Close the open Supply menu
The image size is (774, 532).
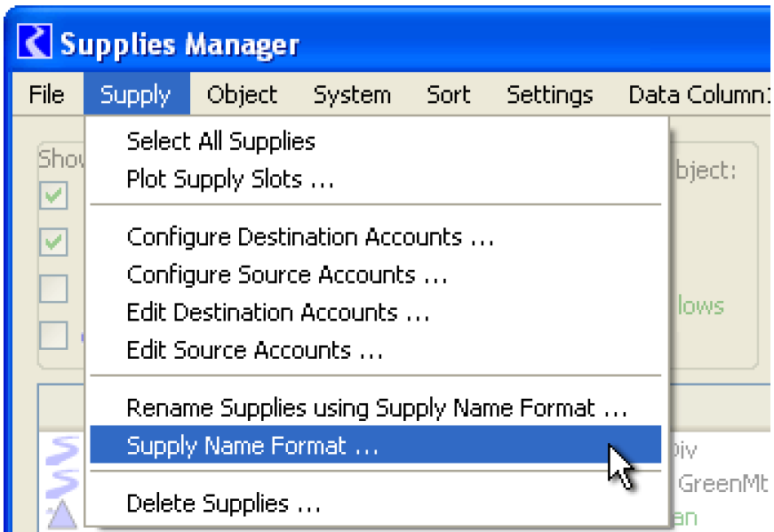pyautogui.click(x=136, y=95)
